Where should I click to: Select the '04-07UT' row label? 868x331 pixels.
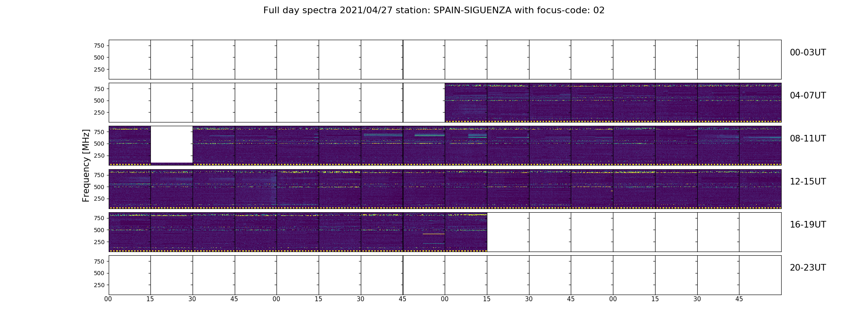[808, 96]
